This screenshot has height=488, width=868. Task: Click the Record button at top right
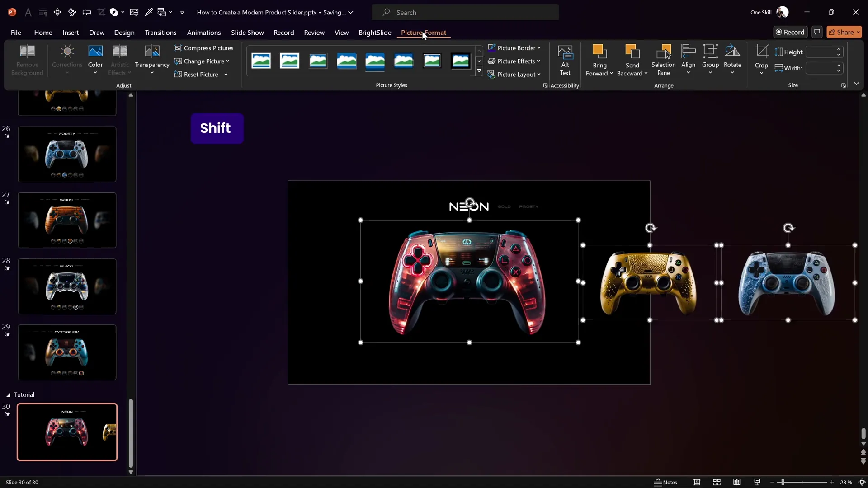pos(790,32)
